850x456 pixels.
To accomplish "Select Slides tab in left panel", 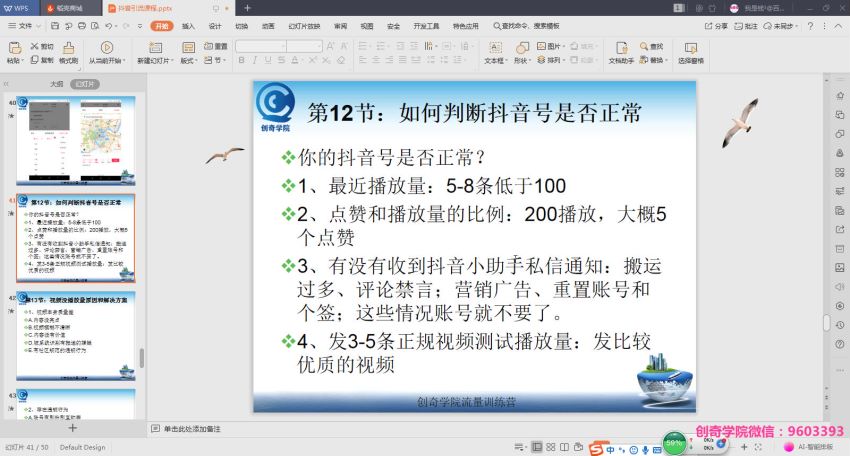I will click(85, 84).
